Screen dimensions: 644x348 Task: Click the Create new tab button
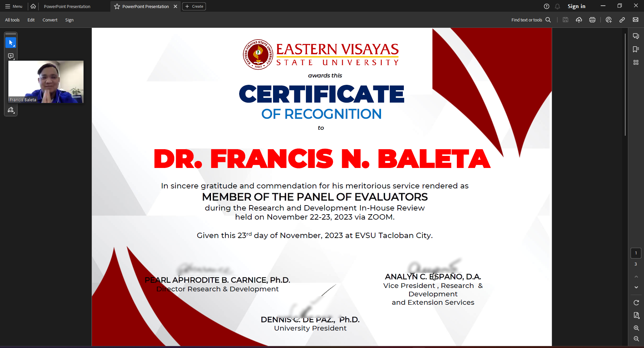[x=194, y=6]
